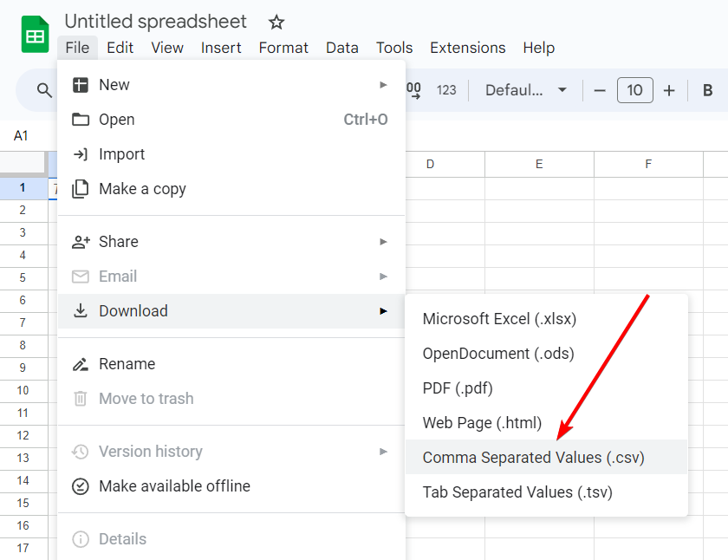This screenshot has width=728, height=560.
Task: Click the Rename pencil icon
Action: (x=81, y=364)
